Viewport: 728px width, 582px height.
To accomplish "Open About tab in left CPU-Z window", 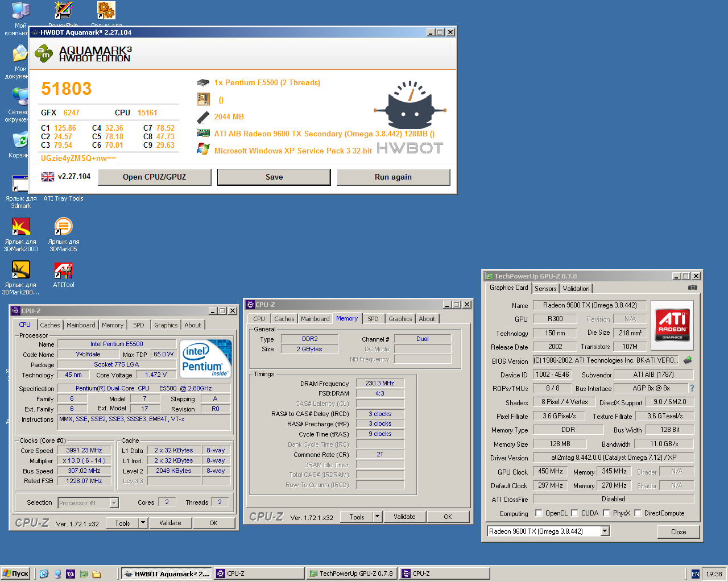I will [193, 325].
